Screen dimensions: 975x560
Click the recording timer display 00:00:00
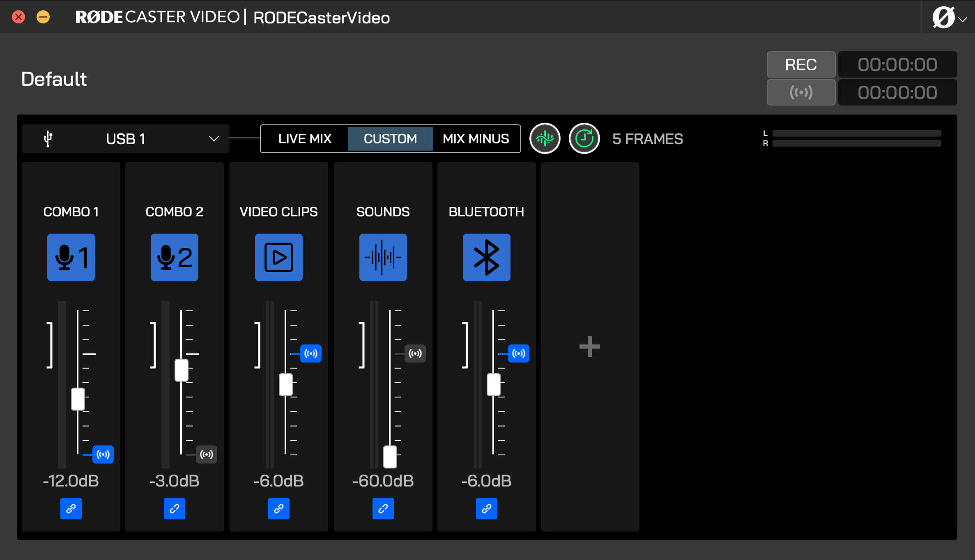(x=897, y=64)
